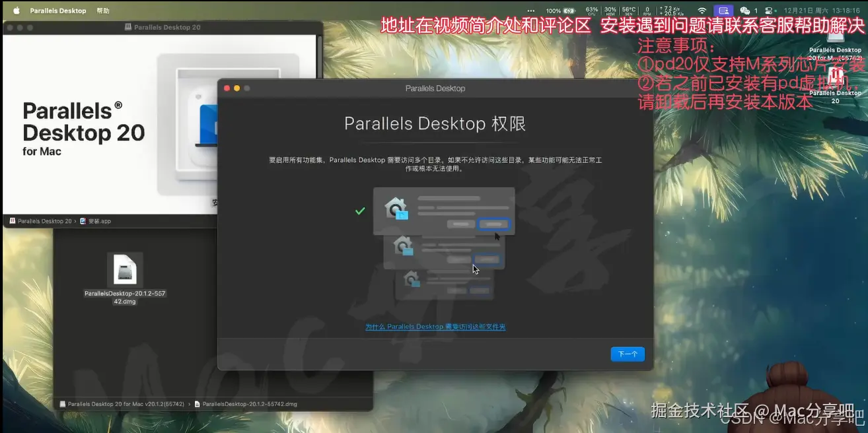The image size is (868, 433).
Task: Expand the Parallels Desktop 20 breadcrumb chevron
Action: (75, 221)
